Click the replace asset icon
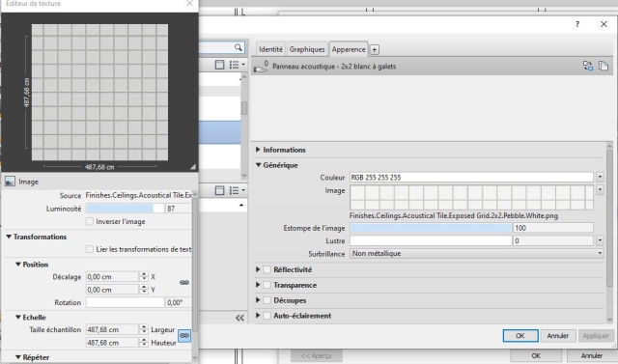Viewport: 618px width, 364px height. point(588,66)
